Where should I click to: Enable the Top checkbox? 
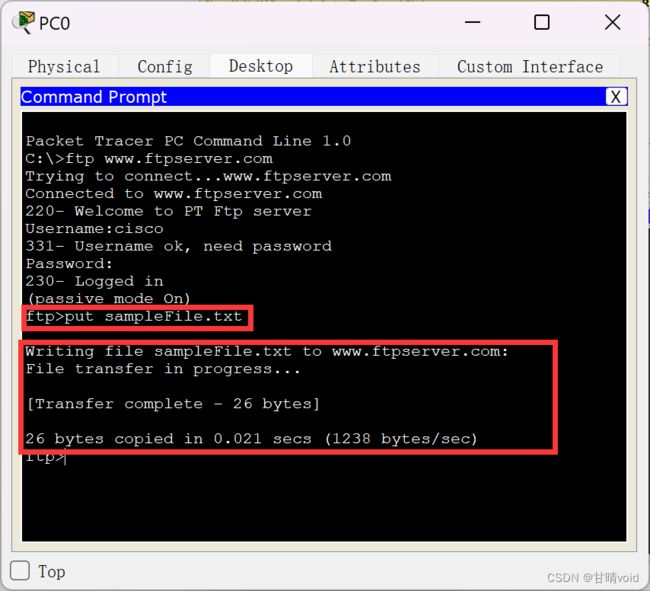20,571
